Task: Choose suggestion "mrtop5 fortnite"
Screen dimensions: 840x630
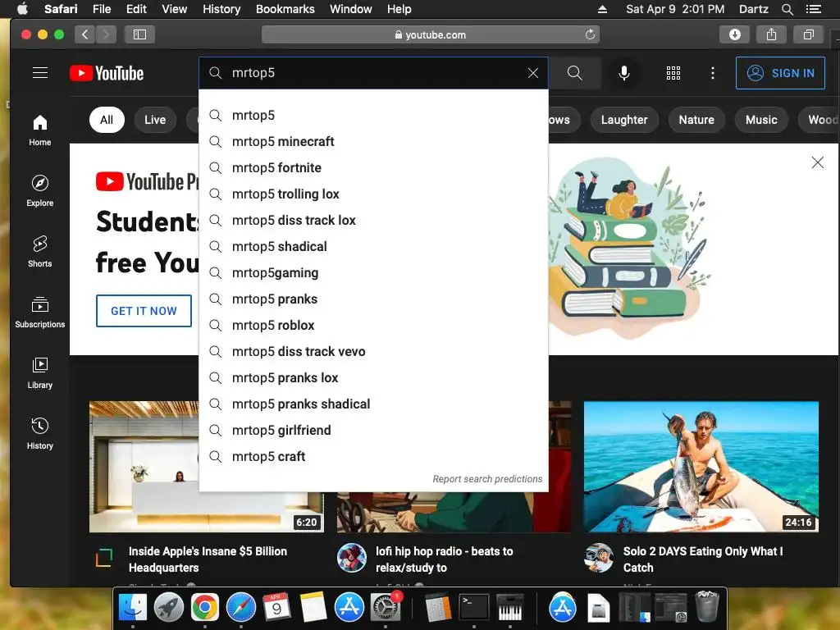Action: coord(373,167)
